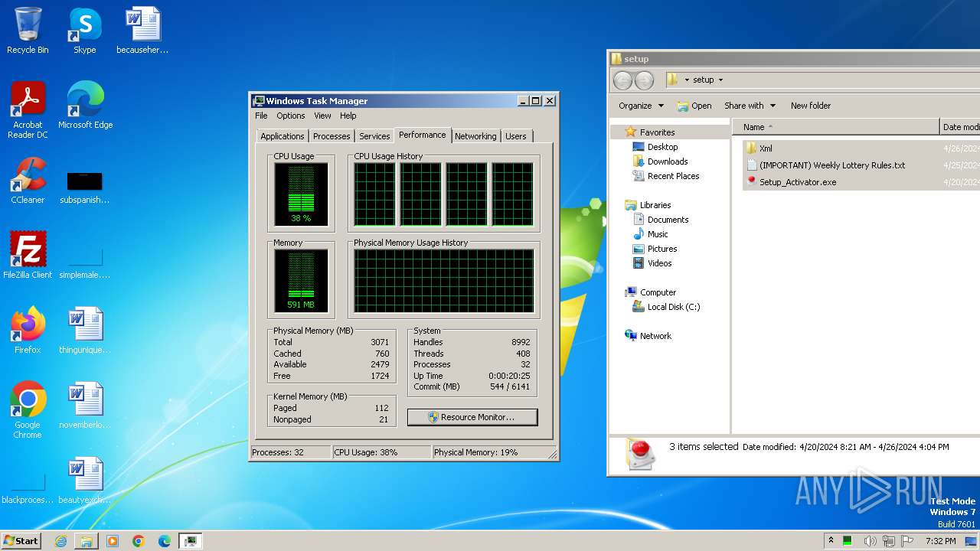Open the becauseher Word document icon

(x=142, y=31)
